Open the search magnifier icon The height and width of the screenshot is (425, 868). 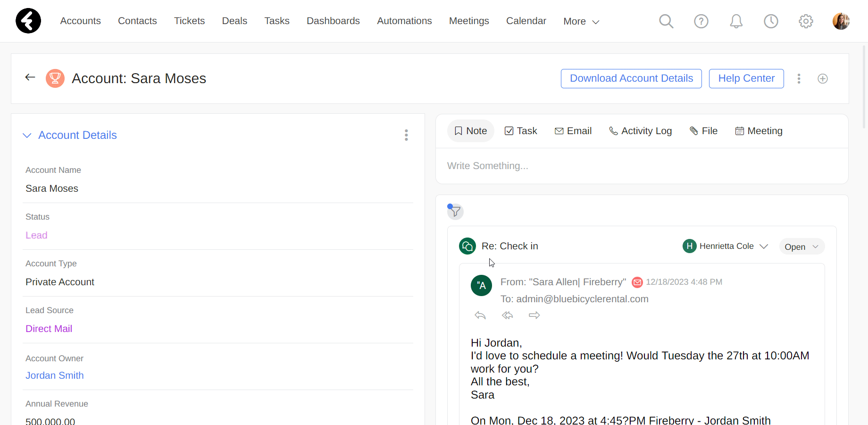666,21
